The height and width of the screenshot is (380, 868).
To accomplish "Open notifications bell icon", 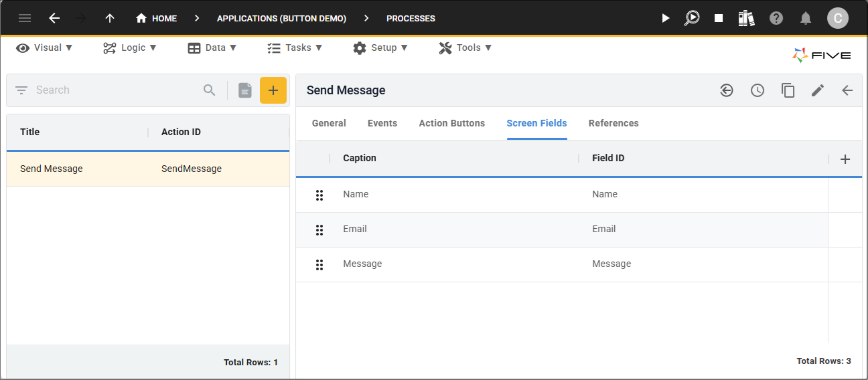I will 806,18.
